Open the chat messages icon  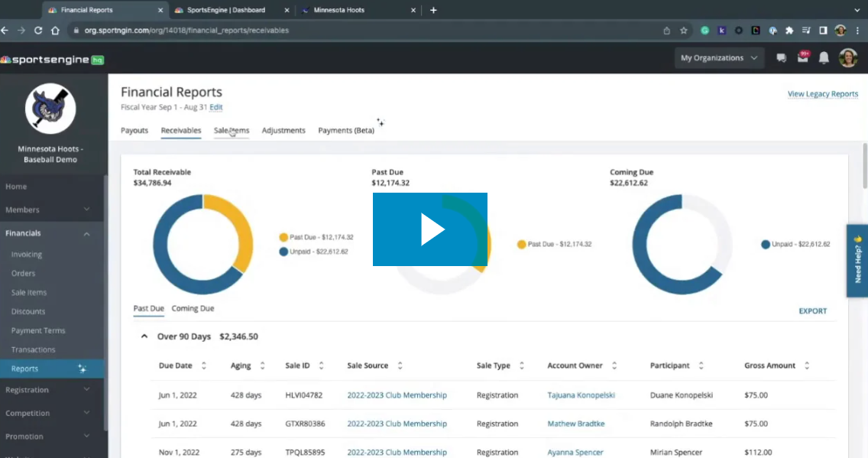(x=781, y=58)
